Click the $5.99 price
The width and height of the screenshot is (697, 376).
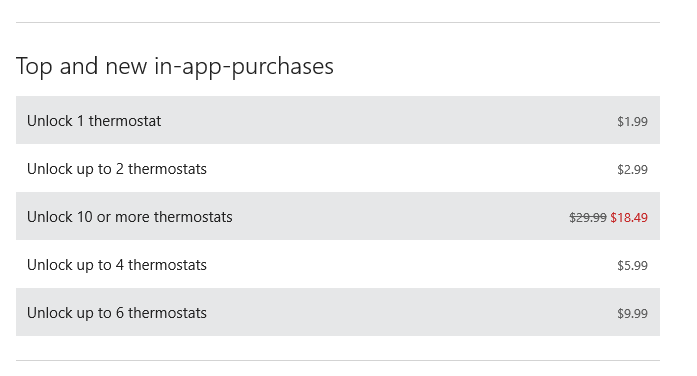tap(632, 265)
